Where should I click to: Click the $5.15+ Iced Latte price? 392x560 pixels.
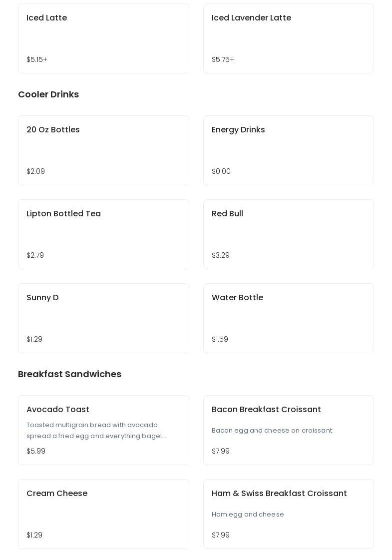[37, 59]
